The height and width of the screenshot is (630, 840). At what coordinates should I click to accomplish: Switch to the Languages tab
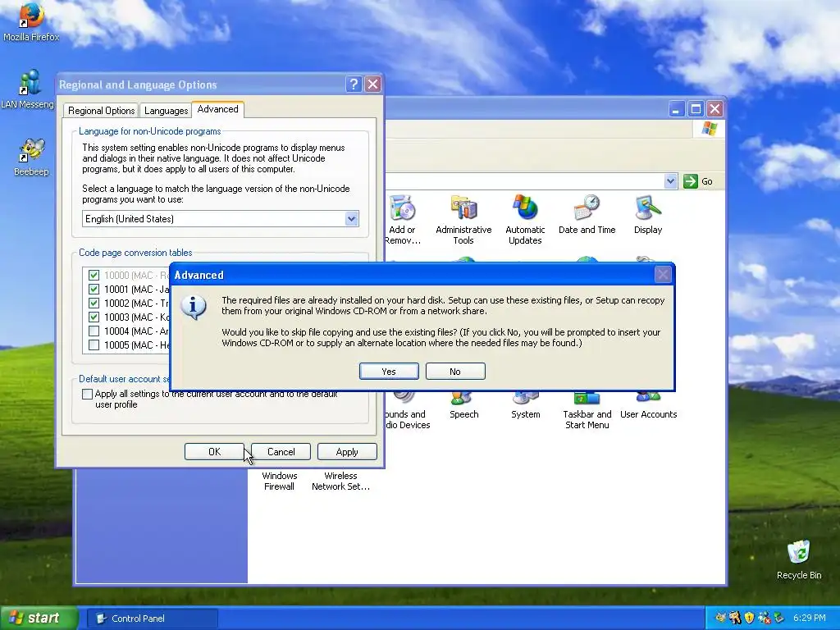coord(166,111)
